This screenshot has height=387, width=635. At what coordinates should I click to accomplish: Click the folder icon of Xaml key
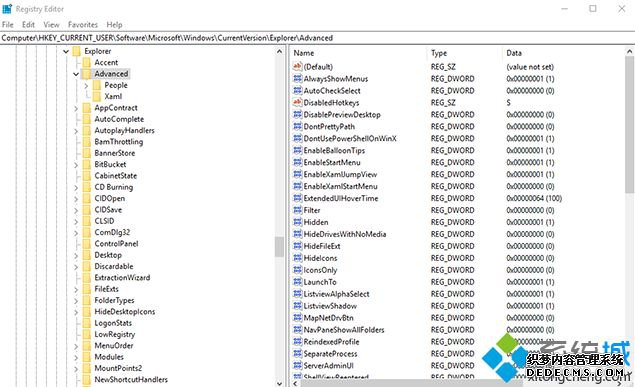click(97, 96)
